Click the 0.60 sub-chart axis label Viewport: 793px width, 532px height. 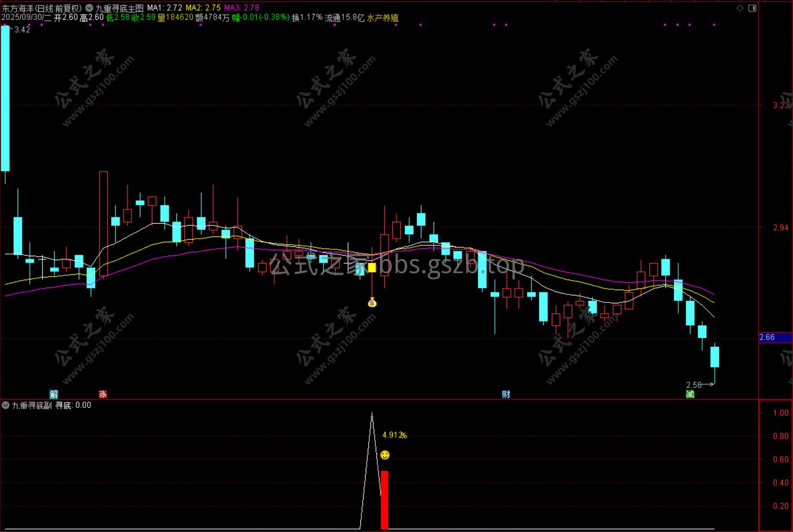click(781, 459)
